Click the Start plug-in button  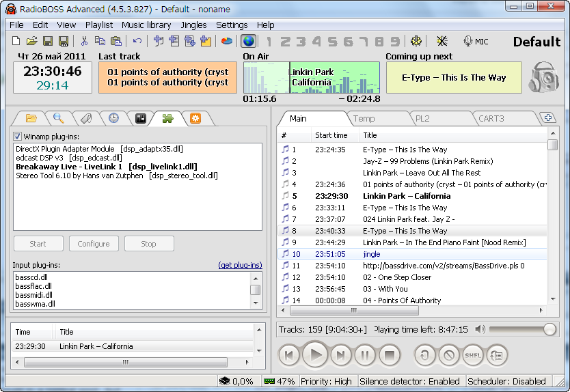coord(38,244)
